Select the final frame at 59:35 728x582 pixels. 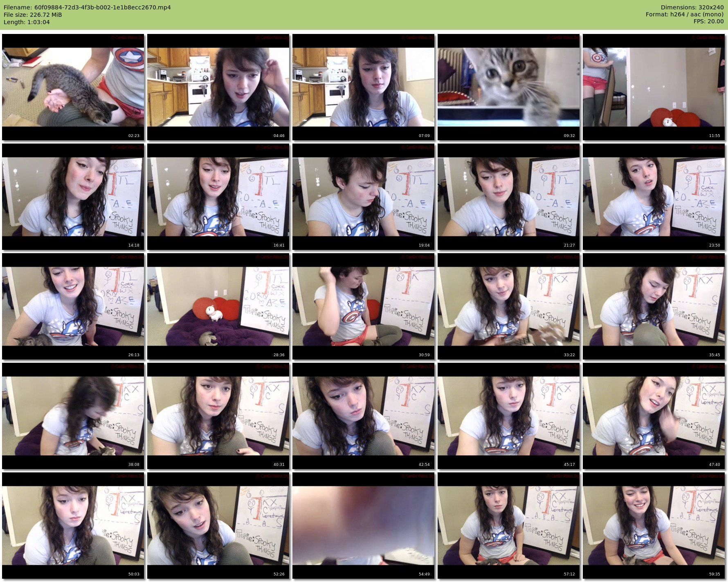pyautogui.click(x=654, y=526)
